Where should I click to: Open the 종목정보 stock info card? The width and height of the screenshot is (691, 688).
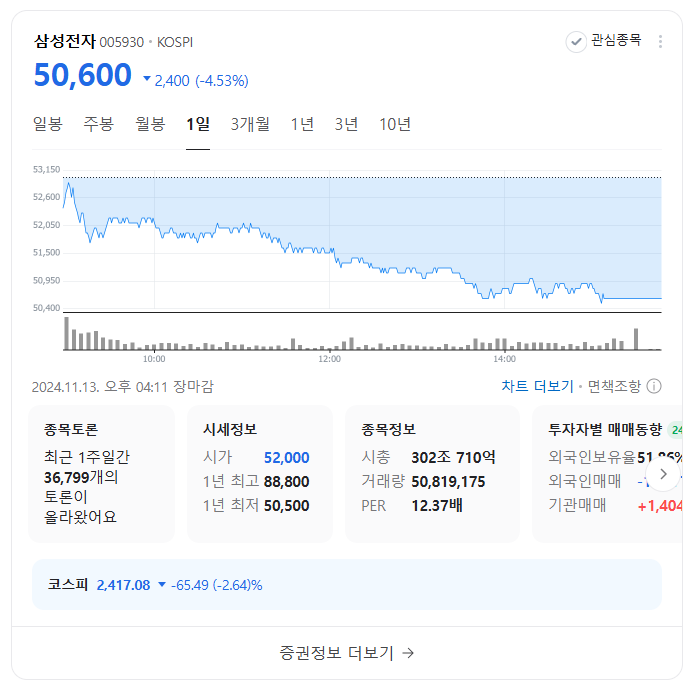point(432,474)
